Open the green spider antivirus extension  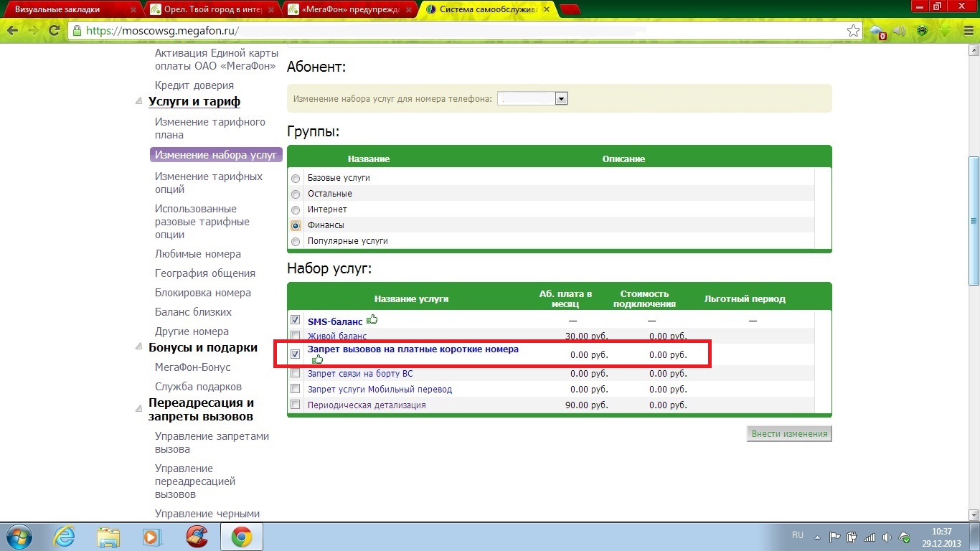coord(923,31)
